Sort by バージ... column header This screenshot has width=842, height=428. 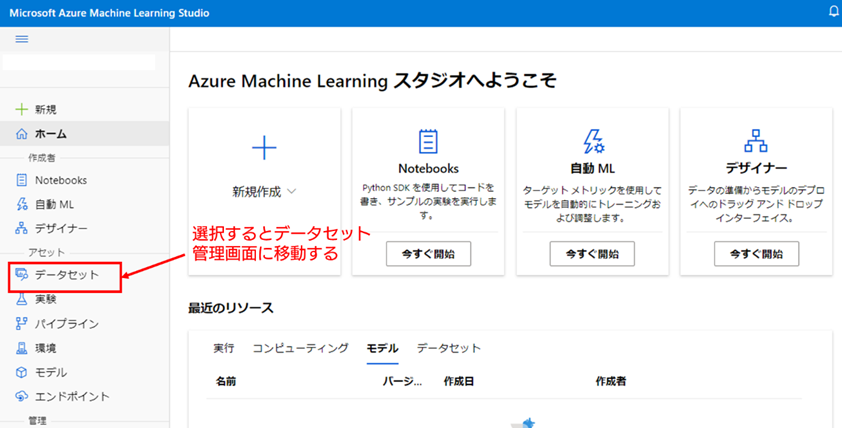tap(402, 381)
